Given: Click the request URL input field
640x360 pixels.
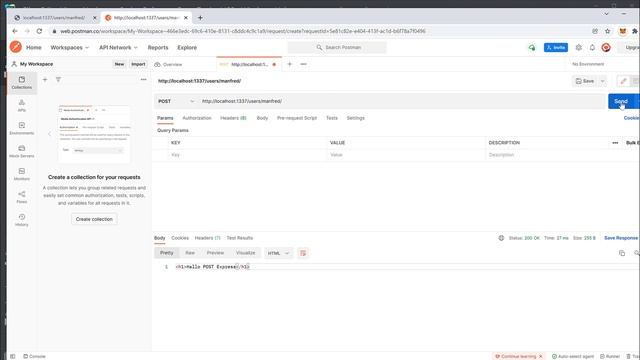Looking at the screenshot, I should 401,101.
